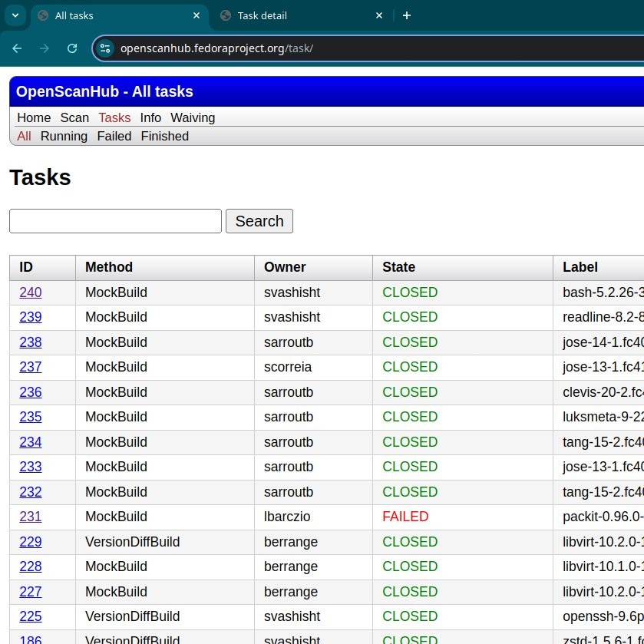The image size is (644, 644).
Task: Click the browser forward arrow
Action: (45, 48)
